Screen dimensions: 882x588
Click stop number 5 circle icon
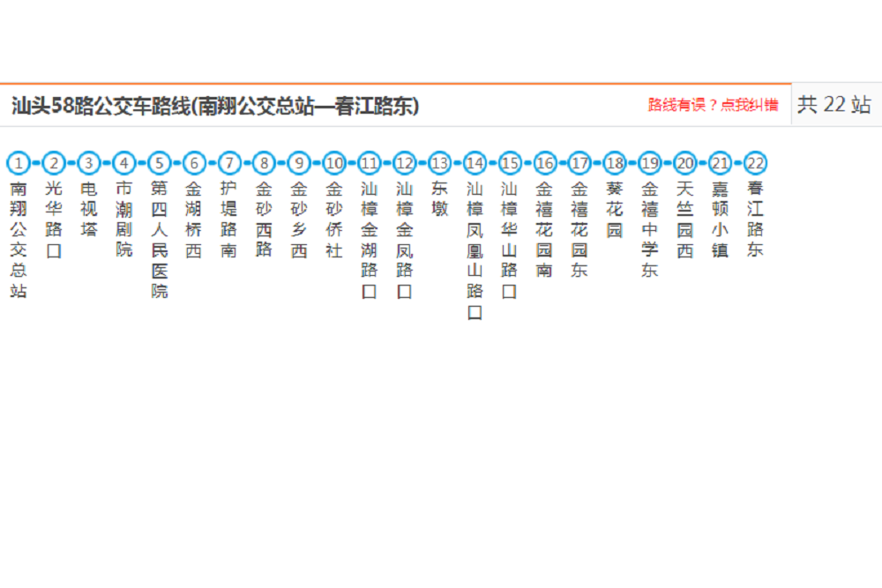(x=159, y=163)
